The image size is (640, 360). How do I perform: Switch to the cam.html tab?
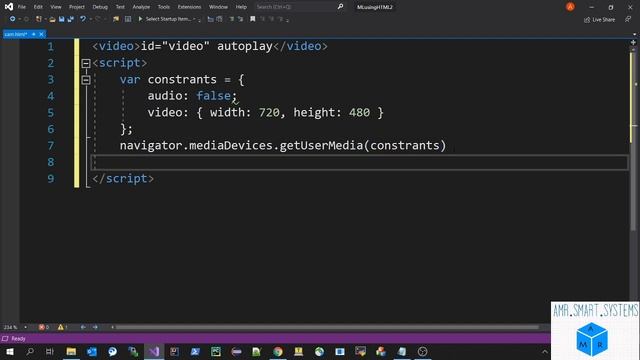[16, 34]
